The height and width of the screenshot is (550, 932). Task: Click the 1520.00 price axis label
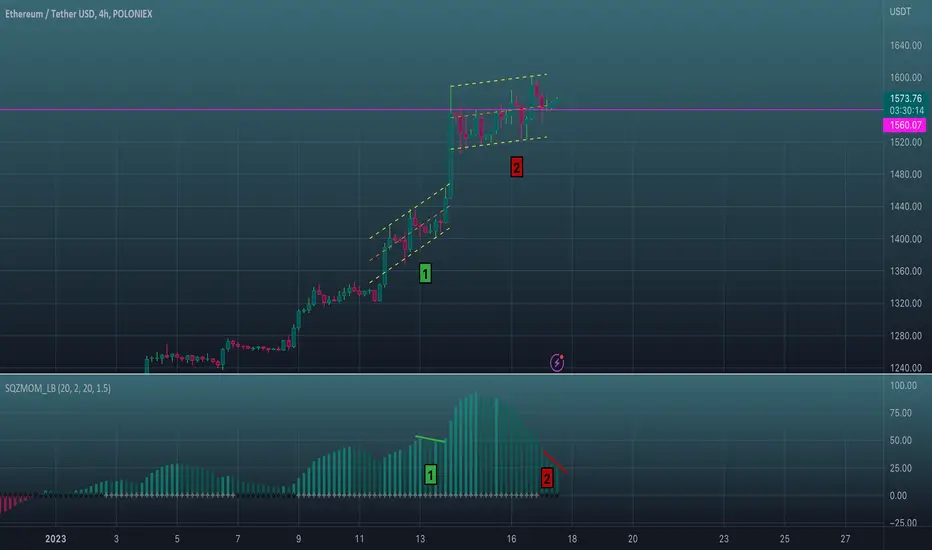[x=906, y=142]
